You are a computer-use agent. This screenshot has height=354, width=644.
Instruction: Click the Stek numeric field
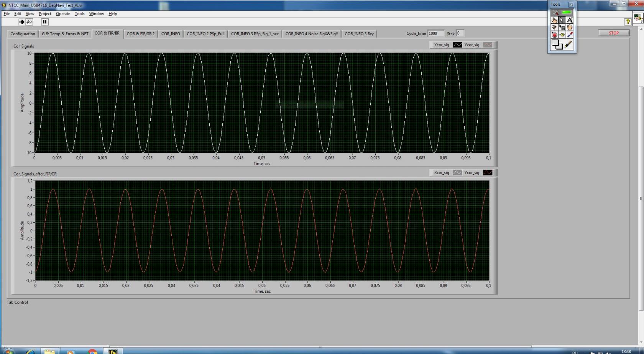[460, 33]
